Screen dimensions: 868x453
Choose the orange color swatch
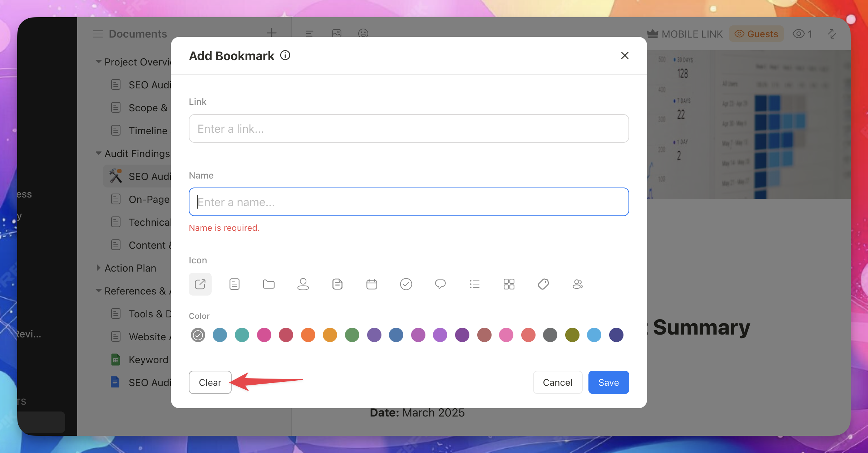point(308,335)
